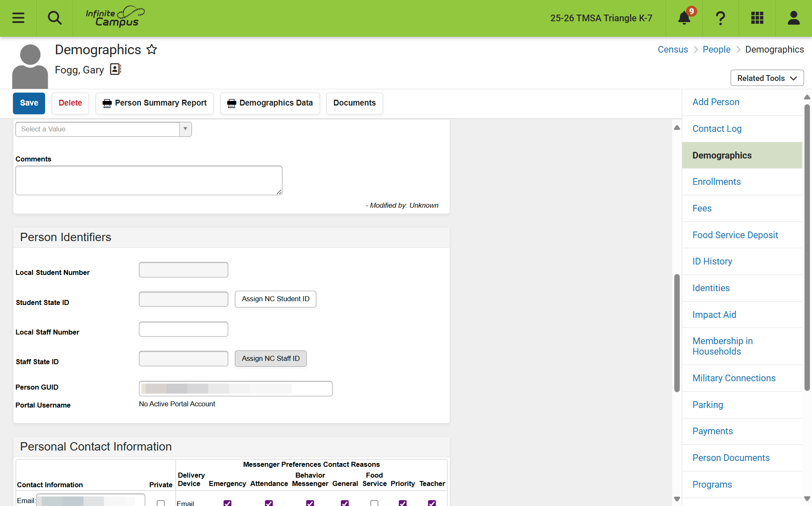The image size is (812, 506).
Task: Toggle the Food Service checkbox for Email
Action: [x=374, y=503]
